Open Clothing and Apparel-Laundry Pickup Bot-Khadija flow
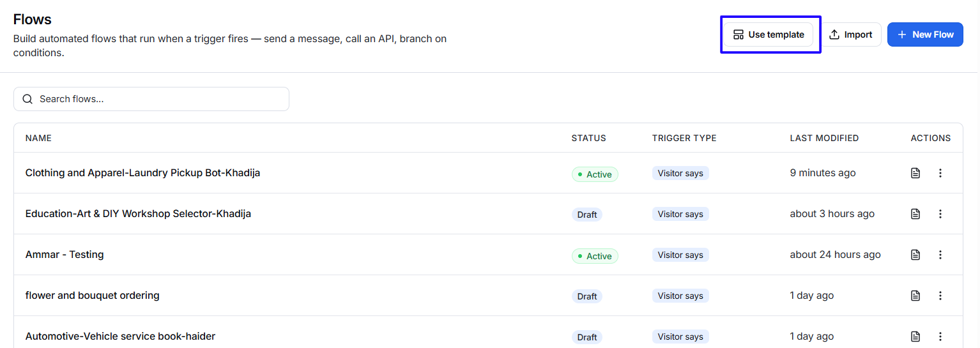 coord(142,173)
